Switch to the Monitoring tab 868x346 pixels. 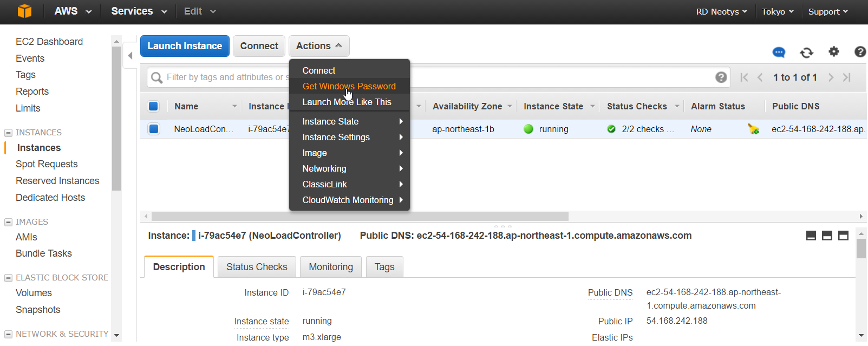tap(331, 267)
